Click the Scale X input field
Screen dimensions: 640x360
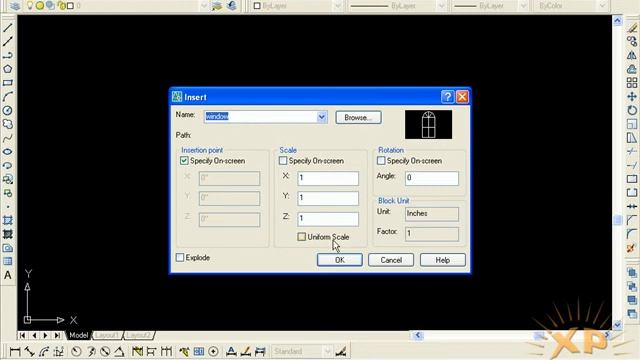328,178
